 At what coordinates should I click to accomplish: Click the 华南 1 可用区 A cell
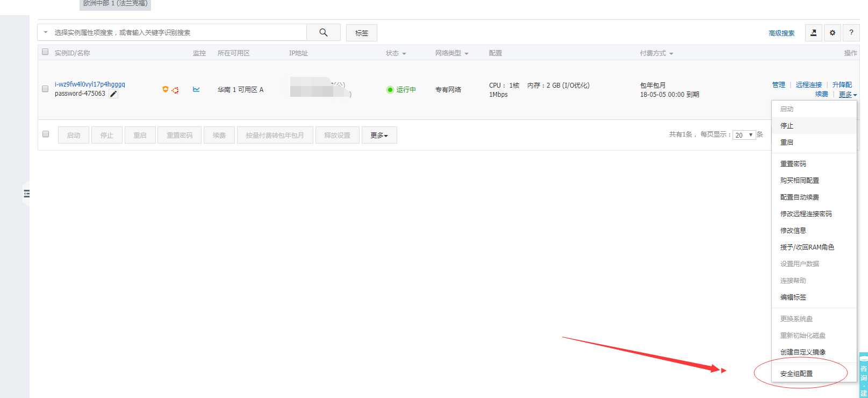[240, 90]
